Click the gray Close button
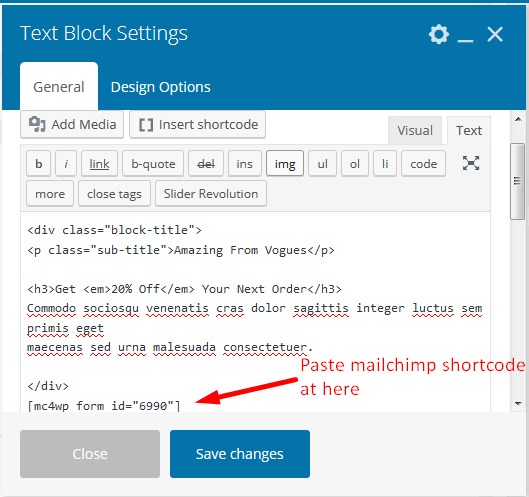 [x=90, y=454]
